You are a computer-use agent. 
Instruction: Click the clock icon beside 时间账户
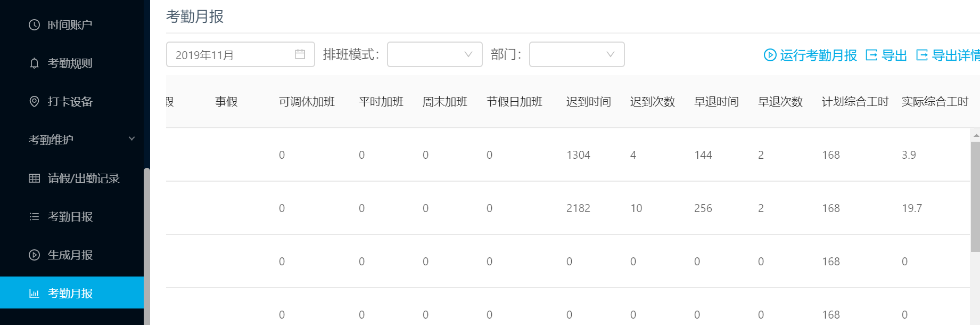pyautogui.click(x=34, y=25)
